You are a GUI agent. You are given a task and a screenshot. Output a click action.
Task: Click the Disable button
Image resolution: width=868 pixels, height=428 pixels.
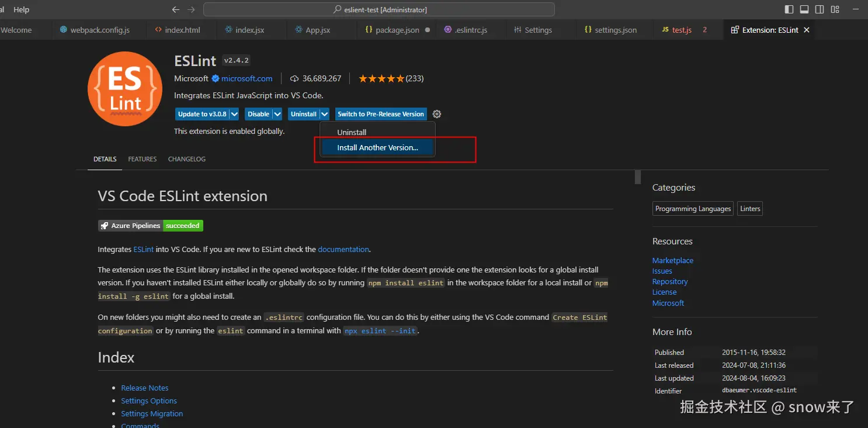click(x=258, y=114)
